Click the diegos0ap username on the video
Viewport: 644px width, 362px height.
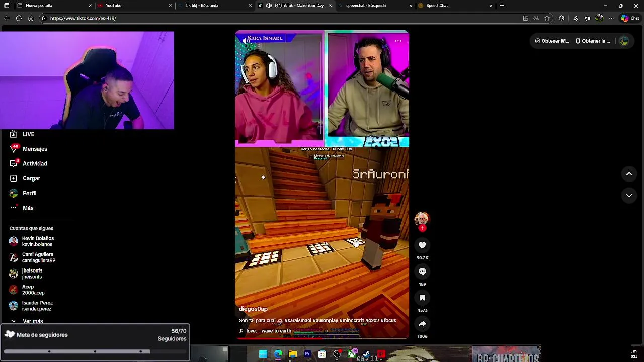(x=253, y=309)
